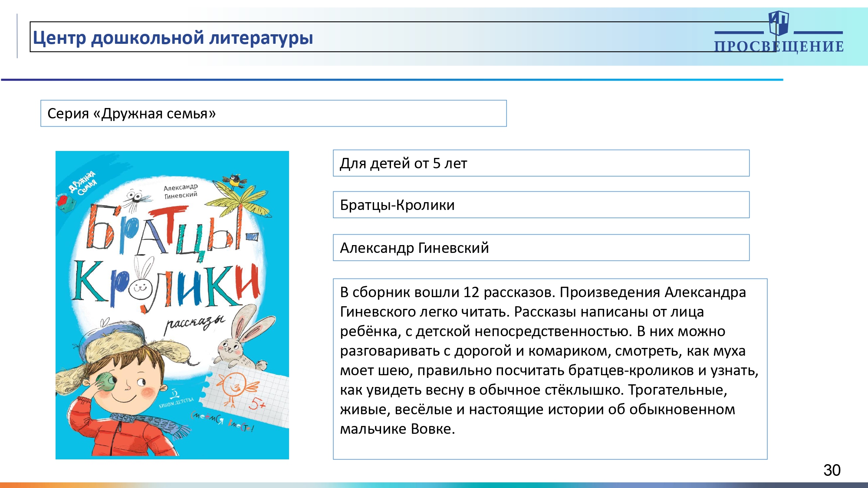Select the text box 'Серия «Дружная семья»'
868x488 pixels.
(x=273, y=113)
